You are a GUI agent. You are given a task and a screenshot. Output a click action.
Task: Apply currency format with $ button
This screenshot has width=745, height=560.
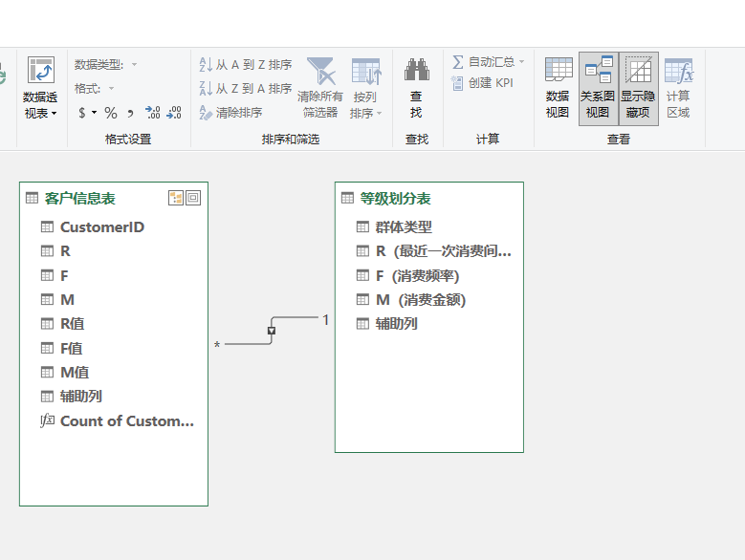pos(82,113)
